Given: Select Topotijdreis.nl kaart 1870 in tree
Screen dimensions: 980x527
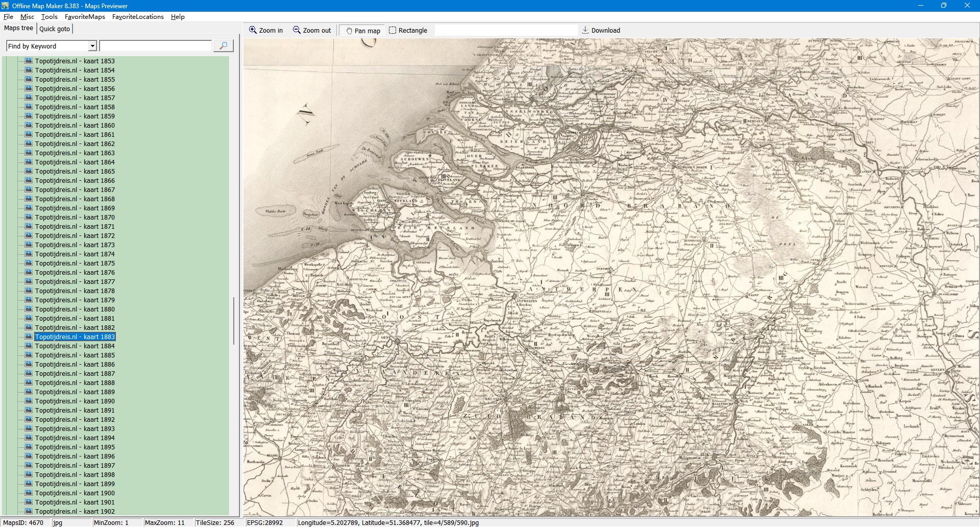Looking at the screenshot, I should [x=75, y=218].
